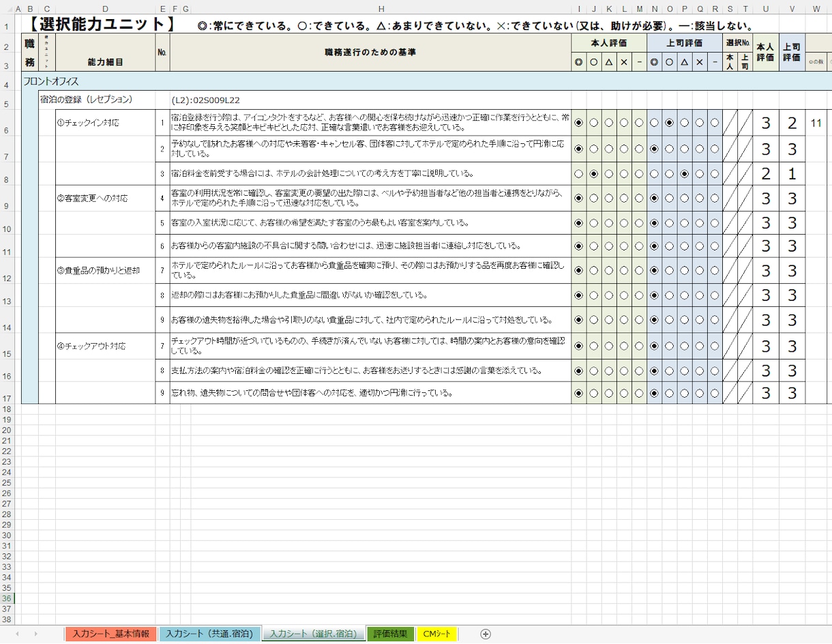Switch to the 入力シート（共通.宿泊） sheet tab
This screenshot has width=832, height=644.
209,634
